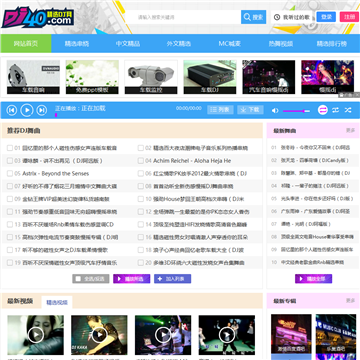Click the purple 播放所选 button
The image size is (360, 360).
(x=132, y=279)
